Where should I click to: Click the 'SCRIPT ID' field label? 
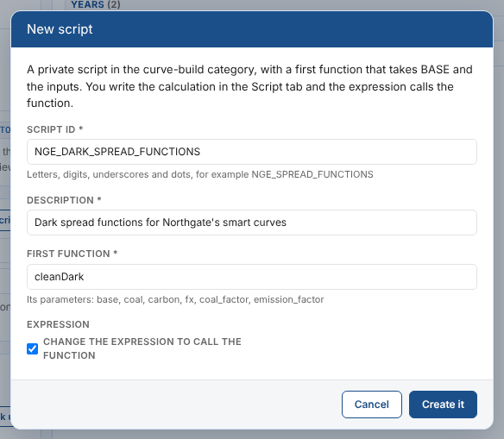pyautogui.click(x=55, y=129)
